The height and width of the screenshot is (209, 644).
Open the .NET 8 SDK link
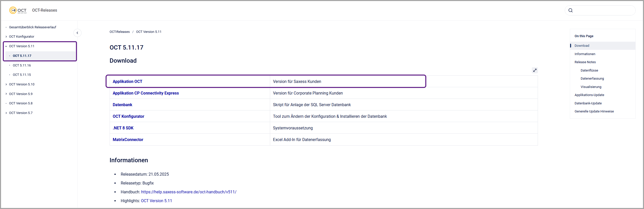pos(123,128)
